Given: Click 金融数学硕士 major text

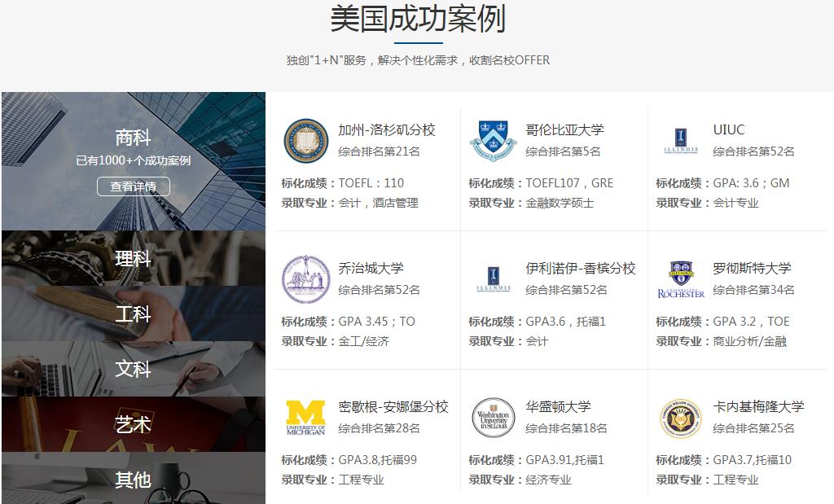Looking at the screenshot, I should point(560,203).
